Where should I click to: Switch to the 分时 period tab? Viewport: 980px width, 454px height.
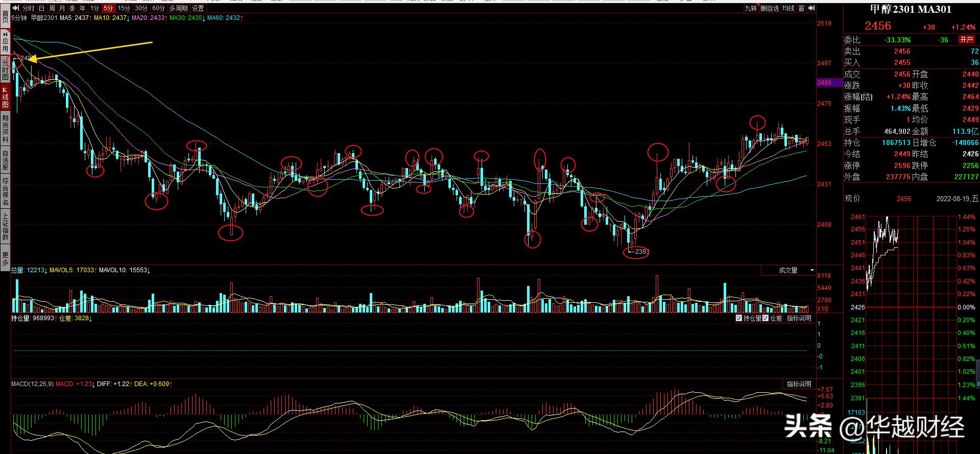pyautogui.click(x=29, y=8)
